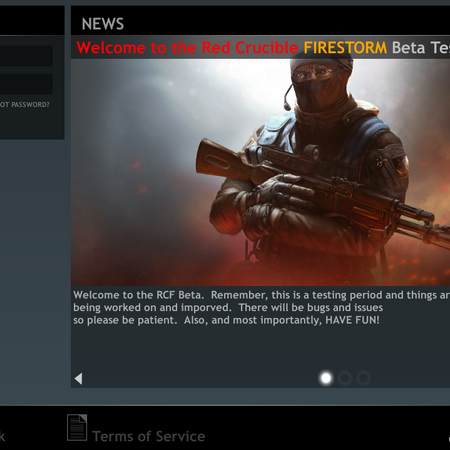The width and height of the screenshot is (450, 450).
Task: Click the Red Crucible FIRESTORM welcome headline
Action: pos(263,47)
